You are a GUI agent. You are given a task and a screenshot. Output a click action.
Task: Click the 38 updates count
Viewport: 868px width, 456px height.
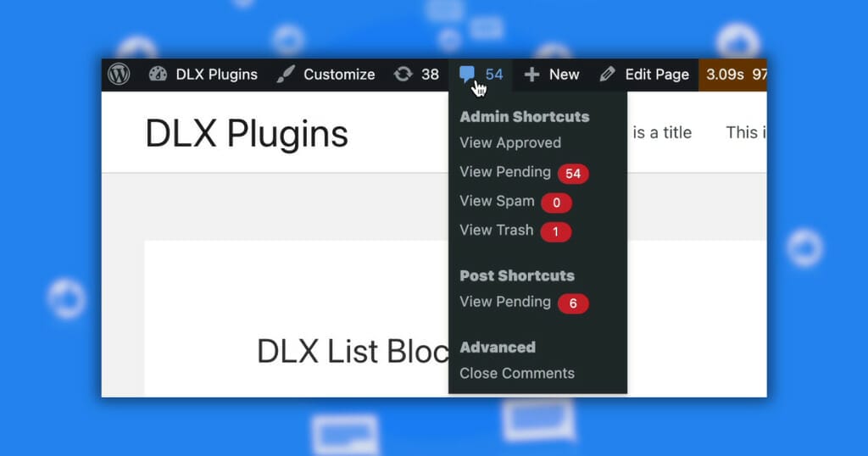point(430,74)
